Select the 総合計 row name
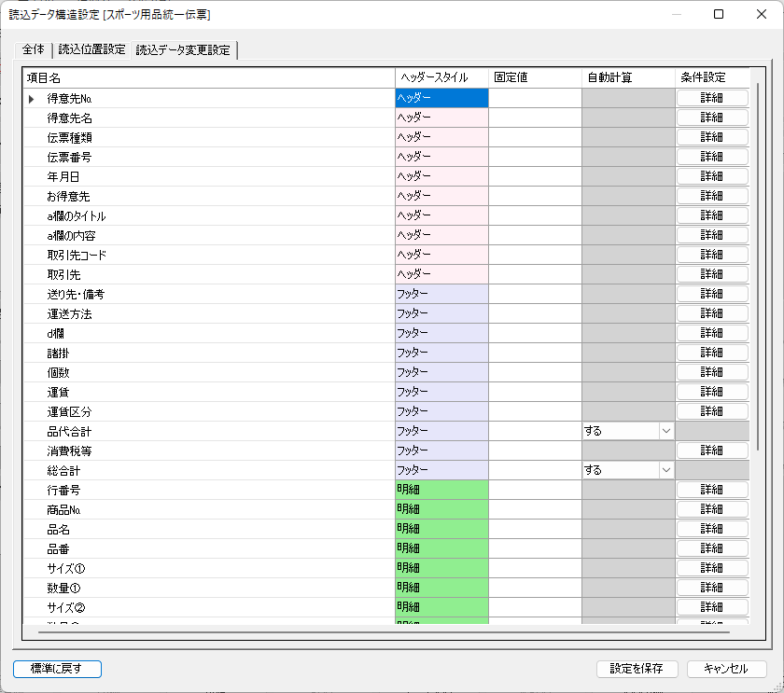 point(63,471)
